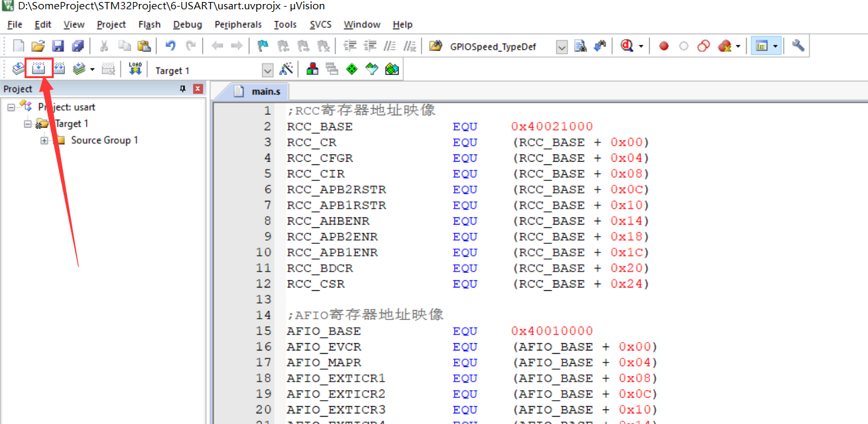Image resolution: width=868 pixels, height=424 pixels.
Task: Open the Project menu
Action: pyautogui.click(x=111, y=25)
